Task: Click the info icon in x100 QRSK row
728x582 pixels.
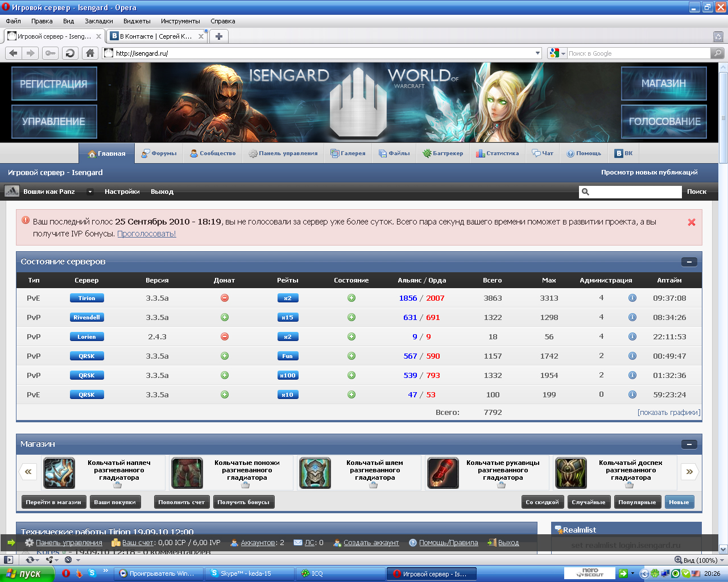Action: 632,375
